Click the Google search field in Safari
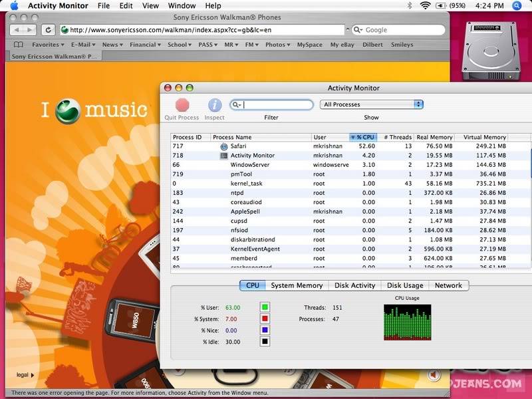This screenshot has width=532, height=399. 398,30
